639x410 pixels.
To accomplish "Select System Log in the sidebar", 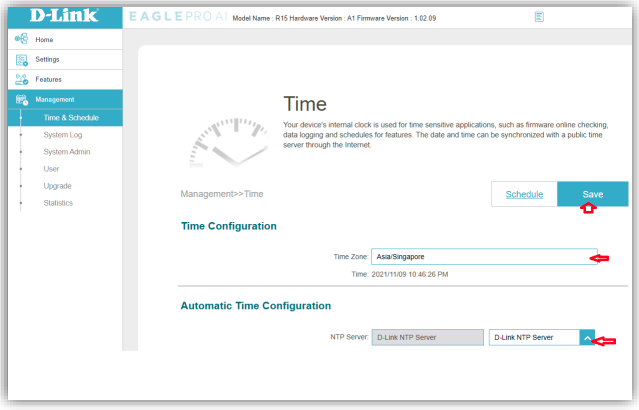I will click(x=63, y=135).
